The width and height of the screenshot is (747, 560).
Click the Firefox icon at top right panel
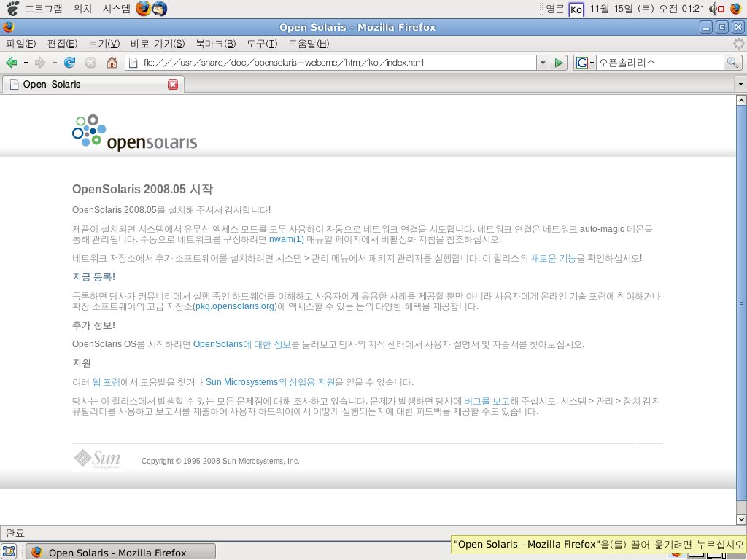pos(736,9)
